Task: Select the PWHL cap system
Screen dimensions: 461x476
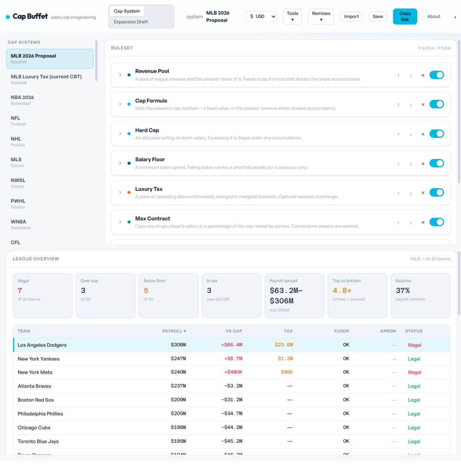Action: [50, 204]
